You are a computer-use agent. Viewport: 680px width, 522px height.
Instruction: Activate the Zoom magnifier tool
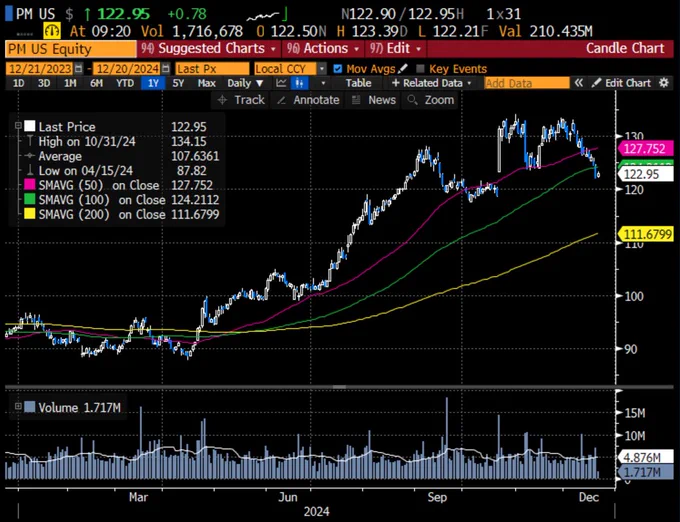pos(431,100)
